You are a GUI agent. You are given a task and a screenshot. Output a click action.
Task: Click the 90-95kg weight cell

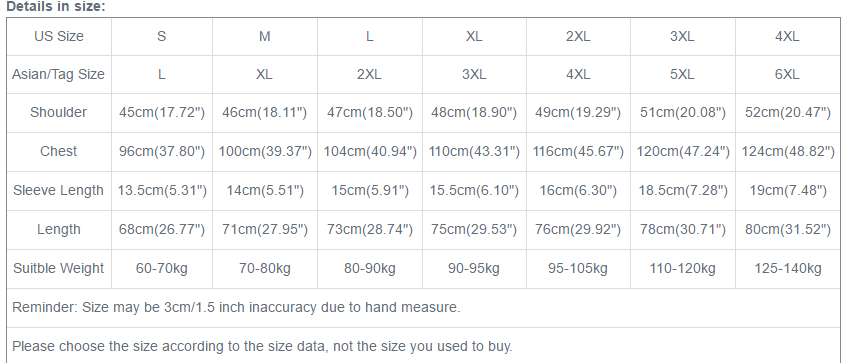point(474,268)
